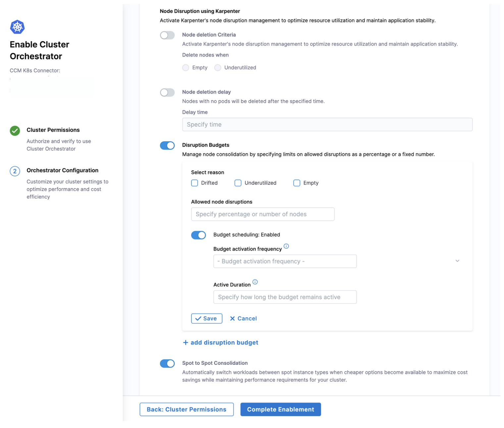
Task: Open the Budget activation frequency dropdown
Action: click(x=285, y=261)
